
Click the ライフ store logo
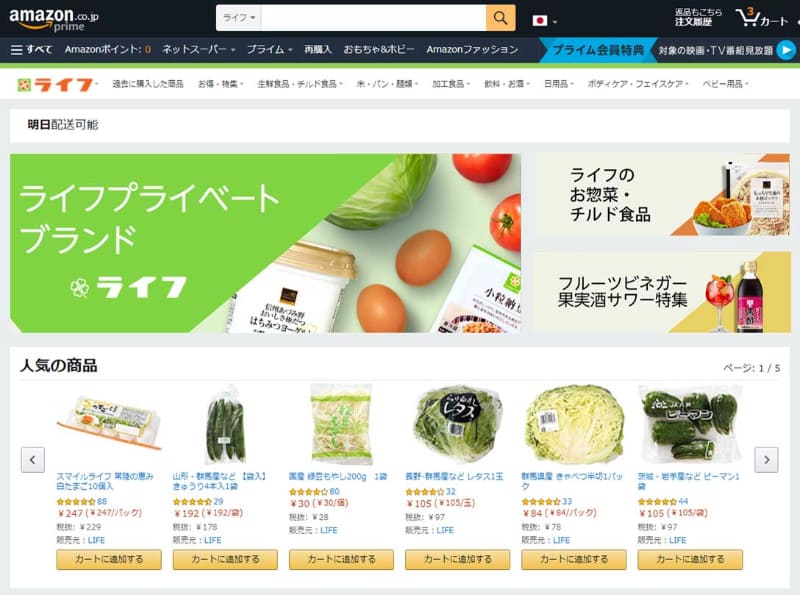56,84
